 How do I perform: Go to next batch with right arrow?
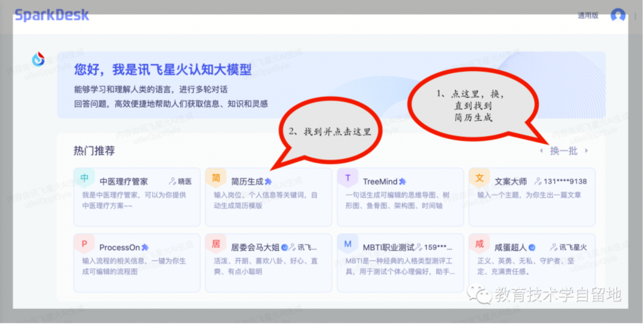tap(586, 151)
